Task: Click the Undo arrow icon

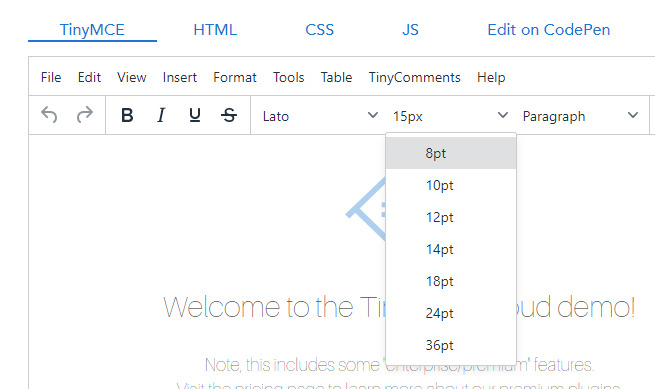Action: [49, 115]
